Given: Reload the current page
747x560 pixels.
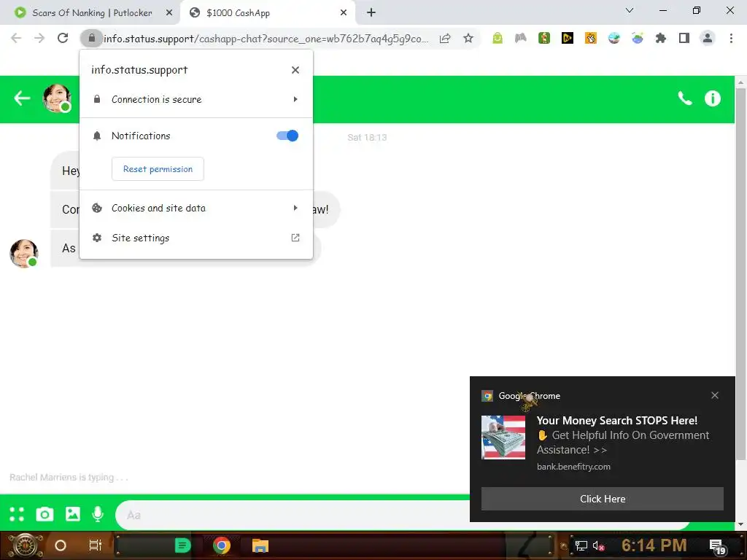Looking at the screenshot, I should click(x=63, y=38).
